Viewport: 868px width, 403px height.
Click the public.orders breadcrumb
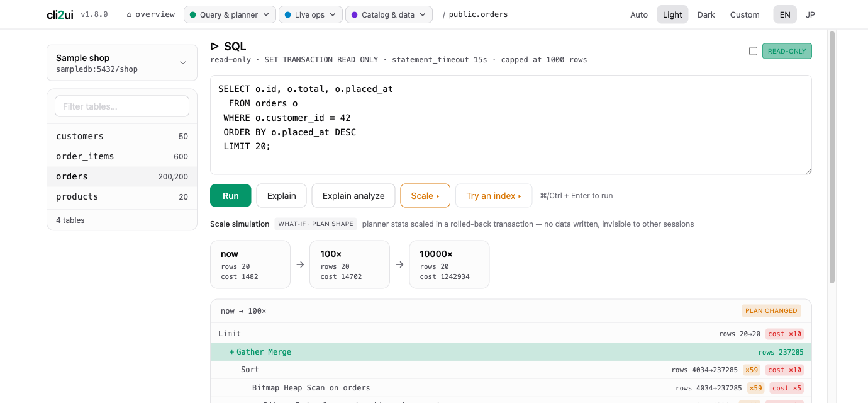478,14
